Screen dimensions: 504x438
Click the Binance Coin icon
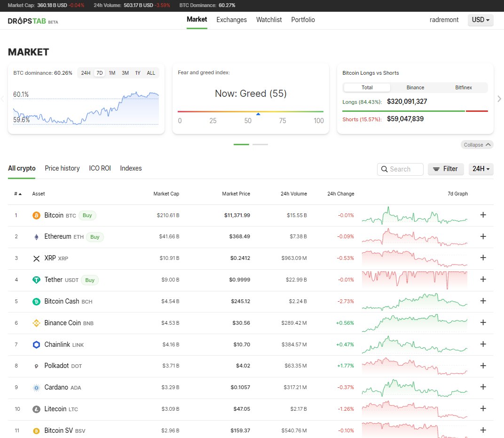click(36, 323)
